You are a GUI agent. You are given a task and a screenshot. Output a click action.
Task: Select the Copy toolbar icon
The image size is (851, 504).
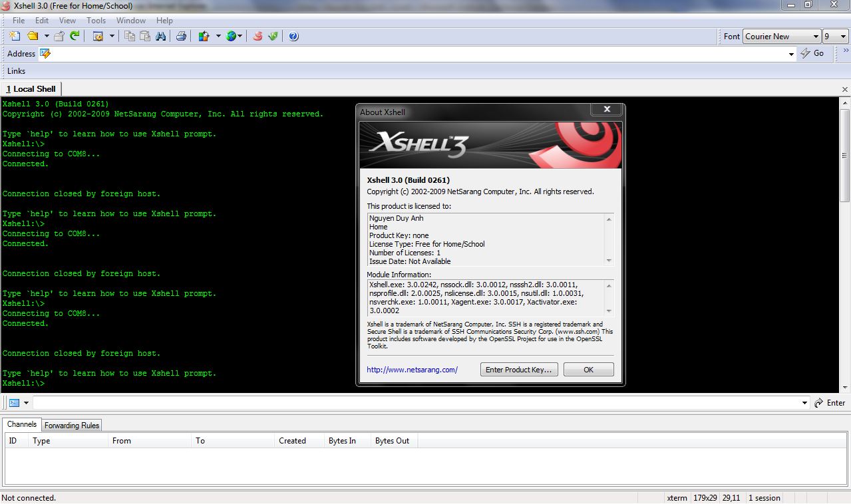click(130, 36)
